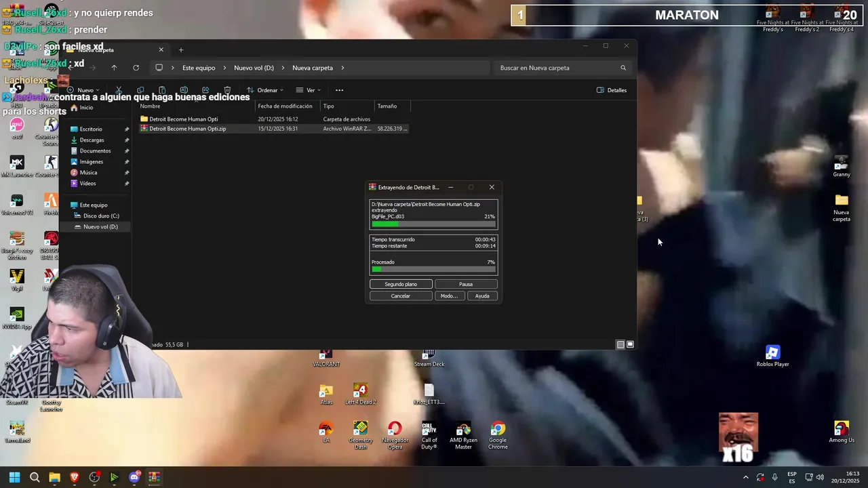Sort by the Nombre column header
Screen dimensions: 868x488
196,106
